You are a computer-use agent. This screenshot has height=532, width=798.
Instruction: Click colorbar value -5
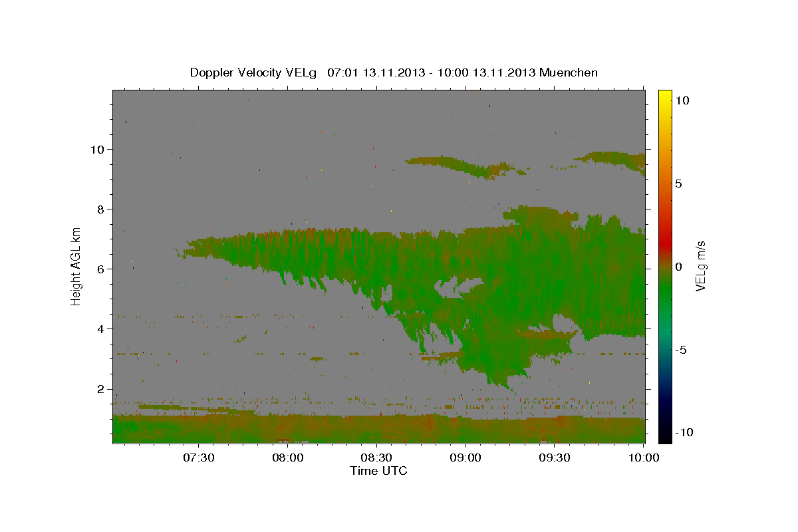pyautogui.click(x=681, y=350)
